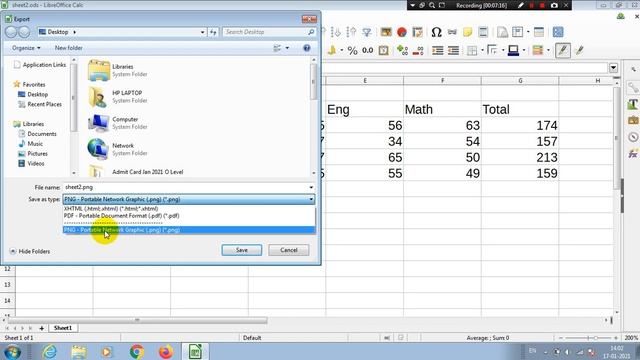Apply percent format with the % icon

point(352,50)
